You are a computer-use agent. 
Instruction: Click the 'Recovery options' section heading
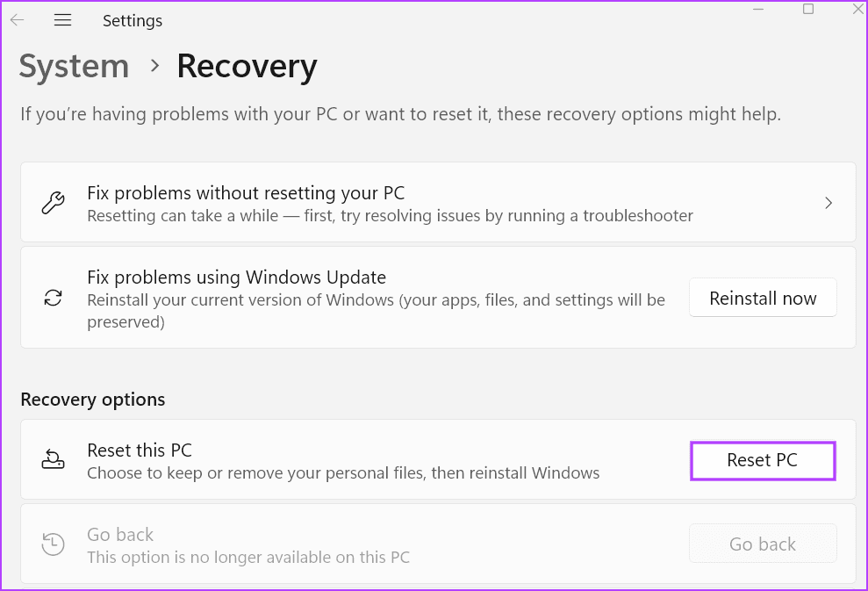pos(93,400)
